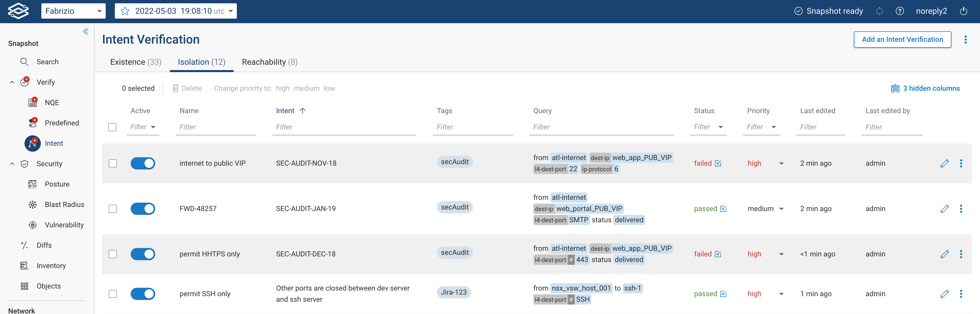Image resolution: width=980 pixels, height=314 pixels.
Task: Change priority dropdown for FWD-48257 row
Action: [781, 209]
